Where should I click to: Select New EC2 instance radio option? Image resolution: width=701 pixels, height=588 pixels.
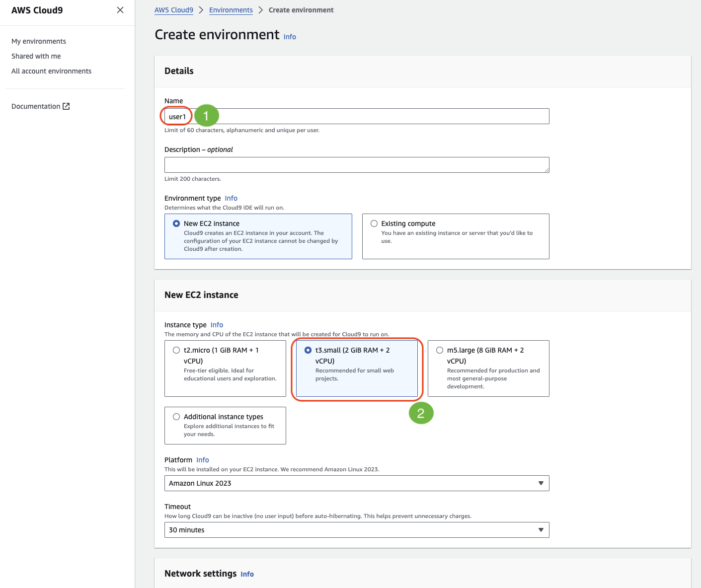176,223
